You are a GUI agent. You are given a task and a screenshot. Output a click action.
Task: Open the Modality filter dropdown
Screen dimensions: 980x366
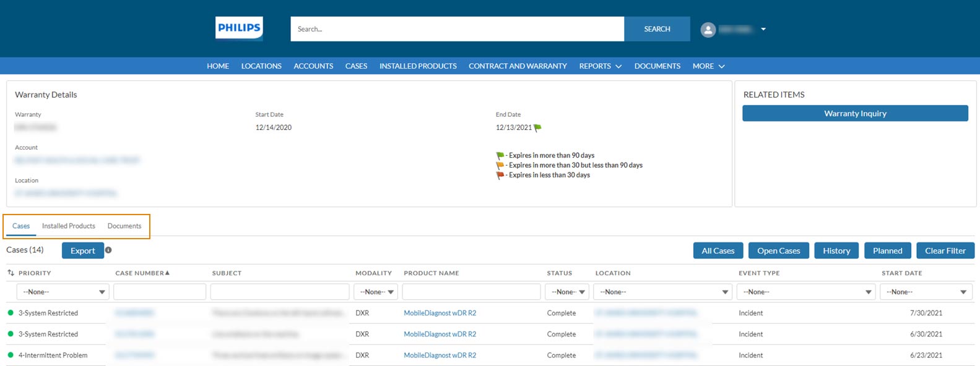point(376,292)
